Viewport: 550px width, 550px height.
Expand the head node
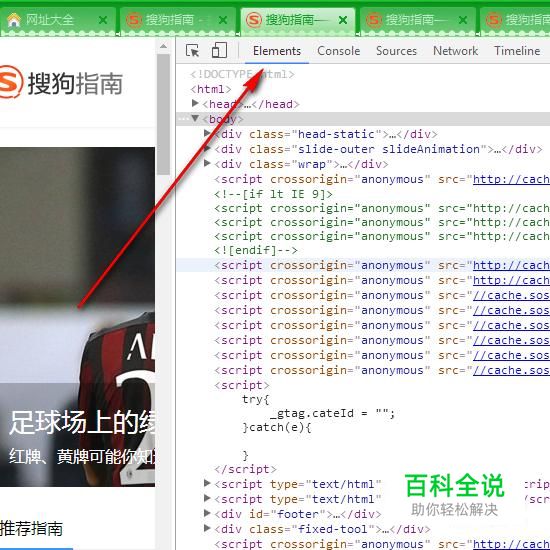pos(195,103)
